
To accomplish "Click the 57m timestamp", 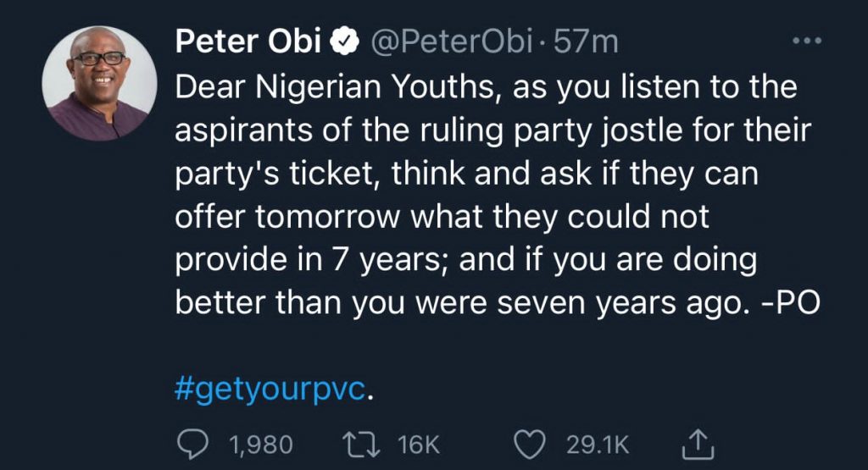I will click(586, 41).
